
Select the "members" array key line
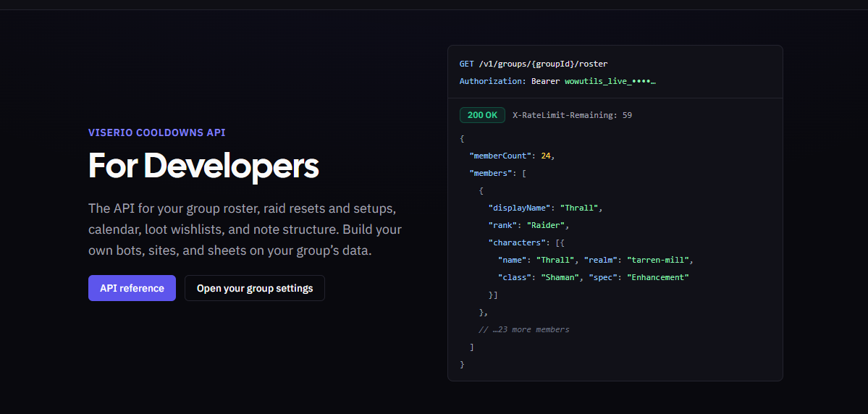(497, 173)
